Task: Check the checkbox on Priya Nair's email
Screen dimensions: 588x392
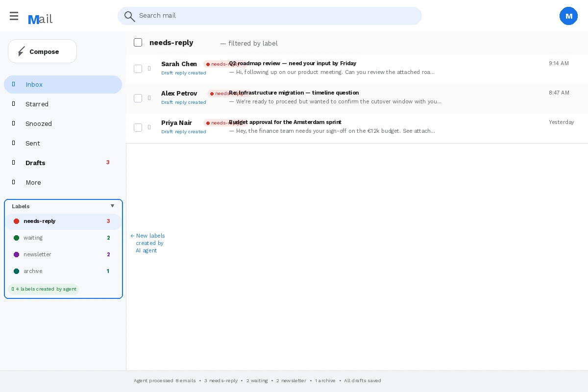Action: point(138,127)
